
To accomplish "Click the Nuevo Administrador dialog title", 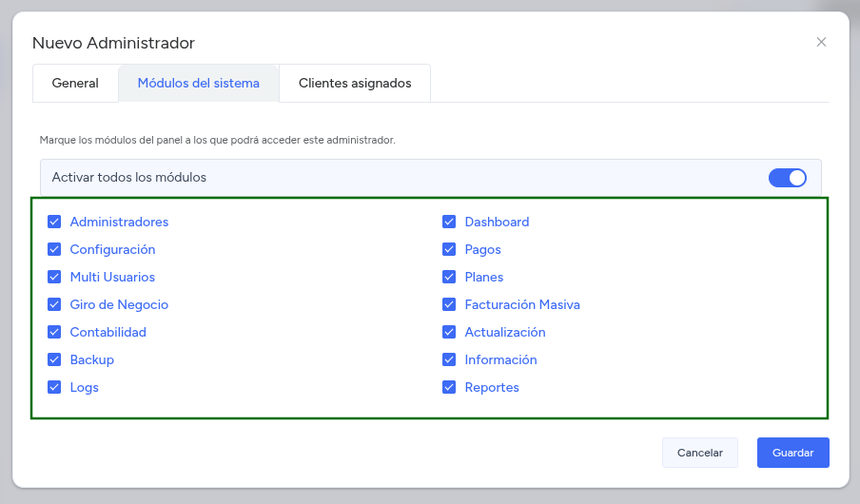I will coord(113,43).
